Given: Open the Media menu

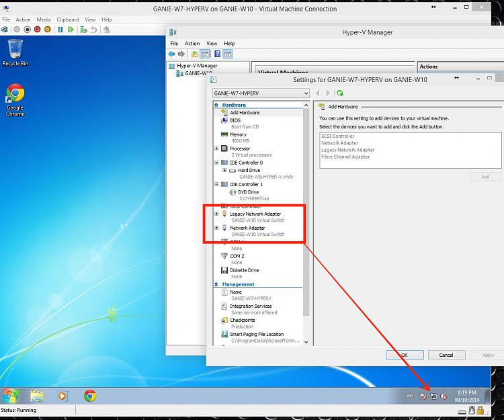Looking at the screenshot, I should tap(44, 19).
